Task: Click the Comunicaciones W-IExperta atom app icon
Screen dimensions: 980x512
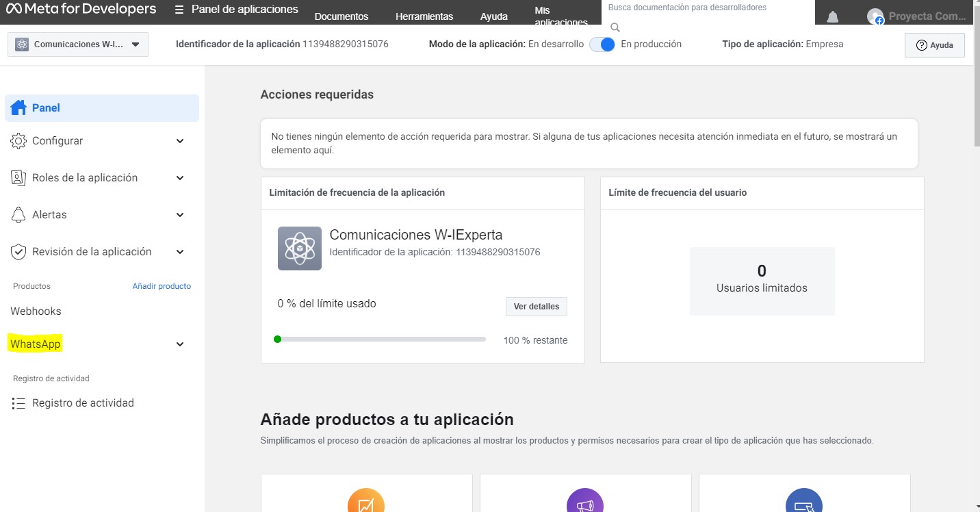Action: click(x=300, y=248)
